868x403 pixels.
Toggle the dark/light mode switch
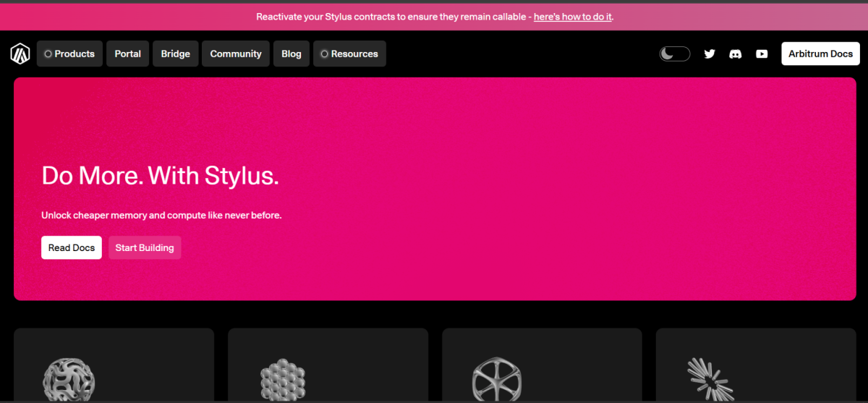pos(675,54)
